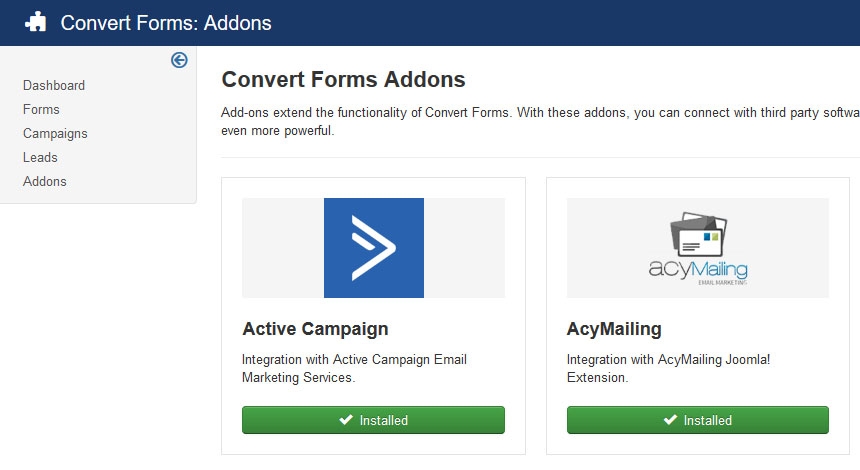Image resolution: width=860 pixels, height=470 pixels.
Task: Open the Campaigns section
Action: tap(55, 134)
